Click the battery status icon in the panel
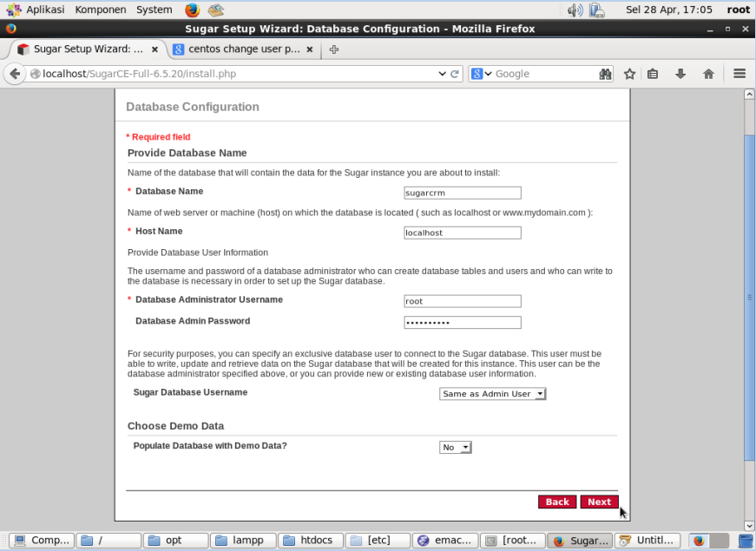This screenshot has width=756, height=551. (595, 10)
